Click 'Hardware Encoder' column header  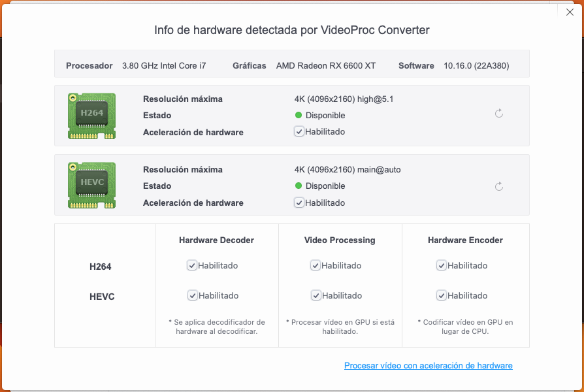[465, 240]
